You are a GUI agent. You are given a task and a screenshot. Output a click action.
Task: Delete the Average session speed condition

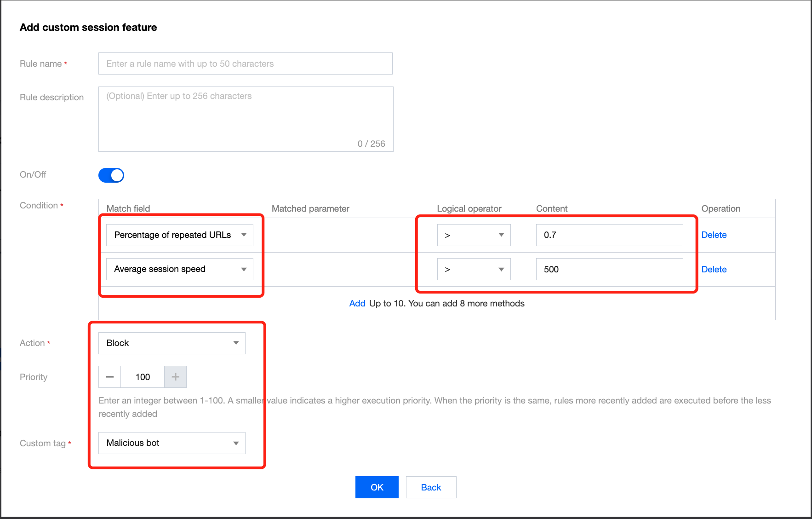tap(714, 269)
